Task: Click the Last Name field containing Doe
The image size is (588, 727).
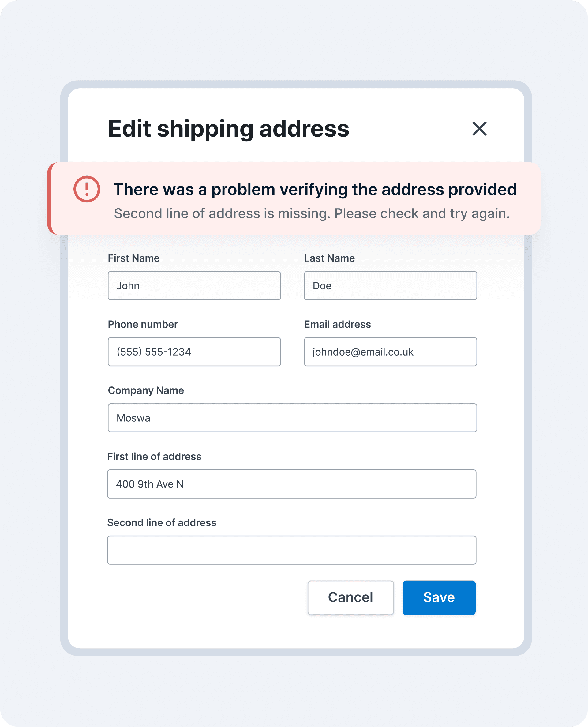Action: [390, 286]
